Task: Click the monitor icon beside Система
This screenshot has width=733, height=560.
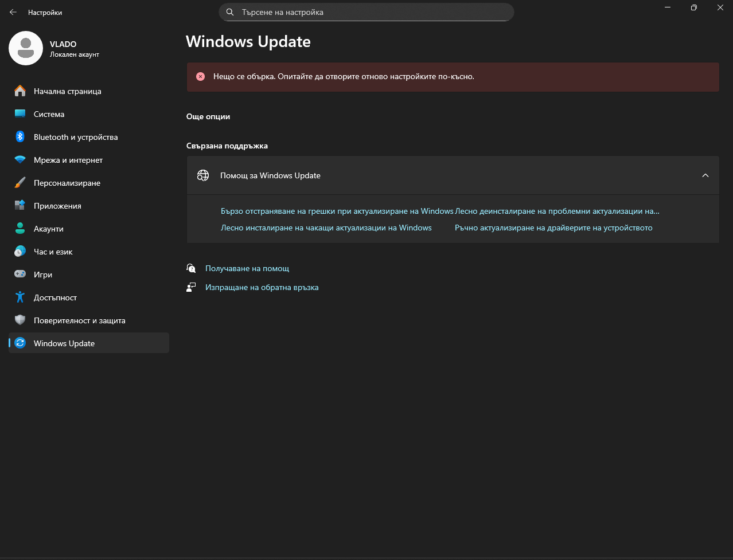Action: point(20,114)
